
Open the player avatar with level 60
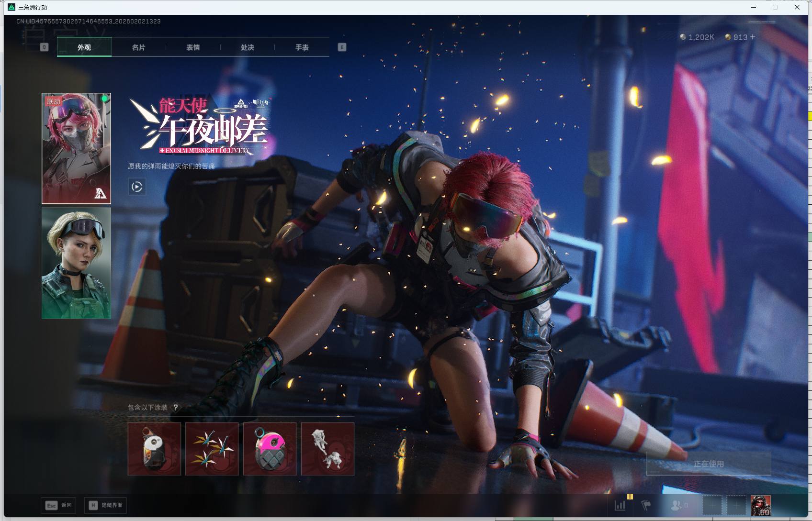pos(761,505)
